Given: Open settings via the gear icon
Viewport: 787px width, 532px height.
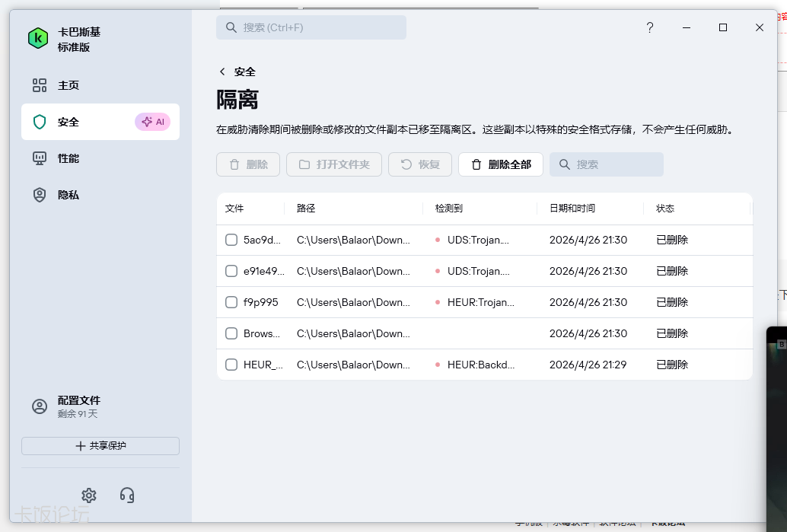Looking at the screenshot, I should 89,495.
